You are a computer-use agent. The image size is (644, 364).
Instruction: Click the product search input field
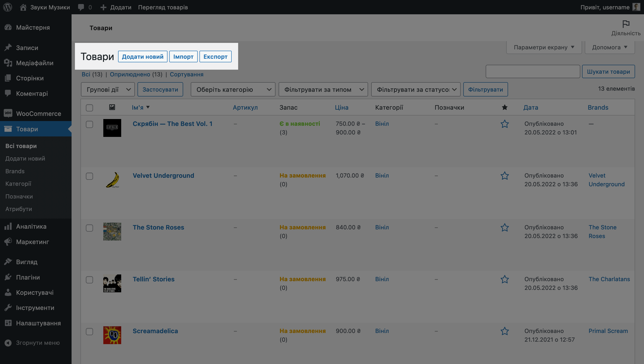533,71
